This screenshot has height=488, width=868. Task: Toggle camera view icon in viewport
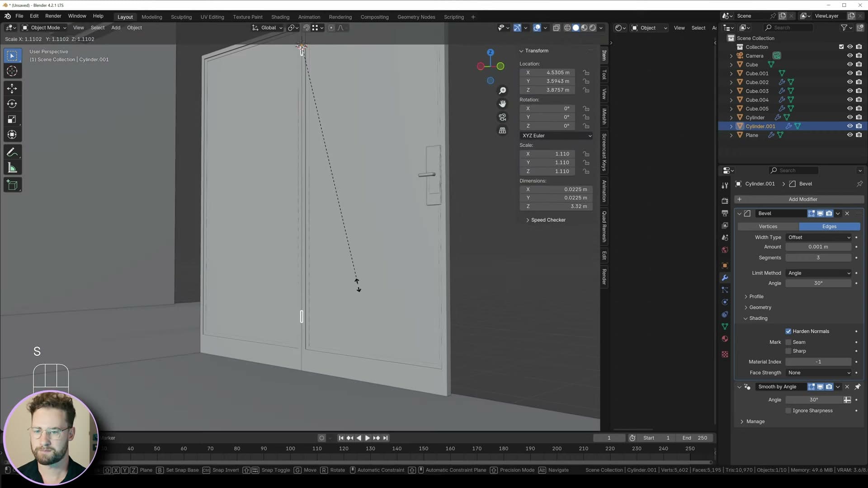[x=502, y=117]
